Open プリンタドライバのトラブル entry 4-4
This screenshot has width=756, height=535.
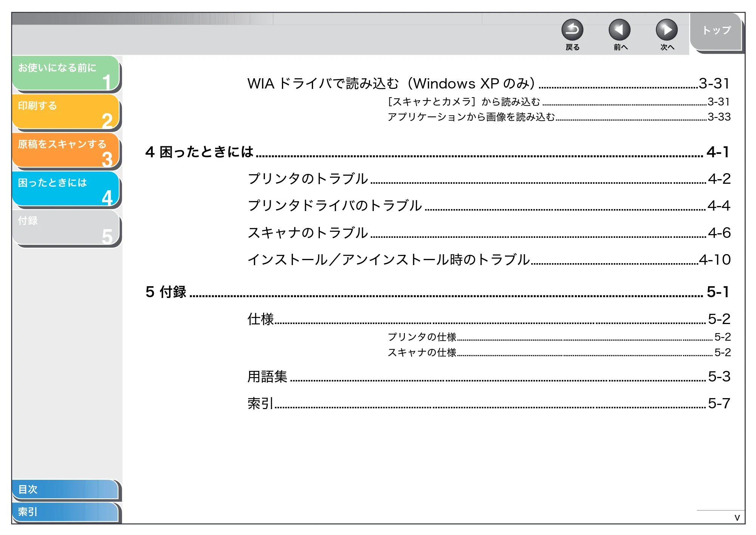[x=489, y=205]
